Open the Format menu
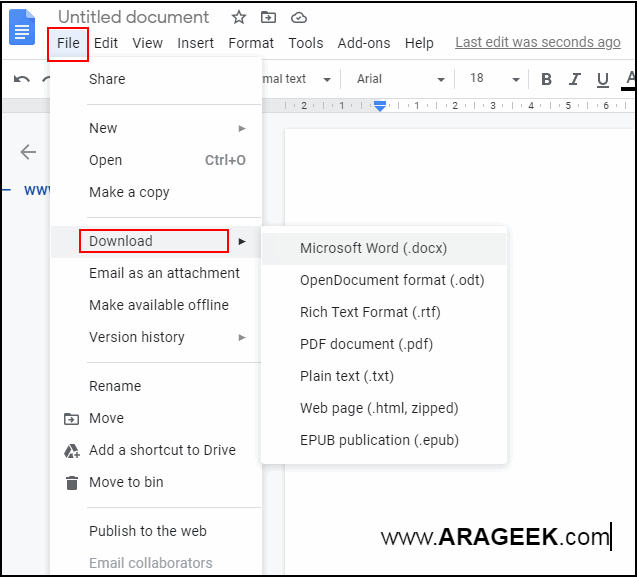637x577 pixels. tap(251, 43)
